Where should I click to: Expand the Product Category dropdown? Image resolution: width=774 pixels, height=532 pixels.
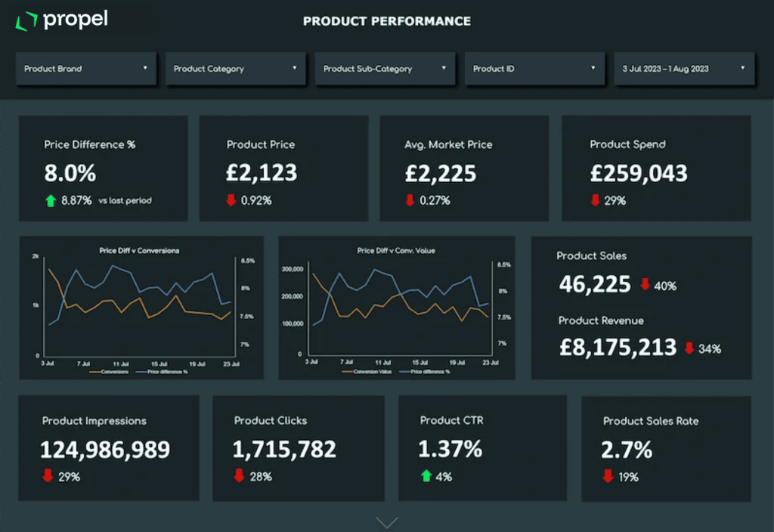pos(235,69)
